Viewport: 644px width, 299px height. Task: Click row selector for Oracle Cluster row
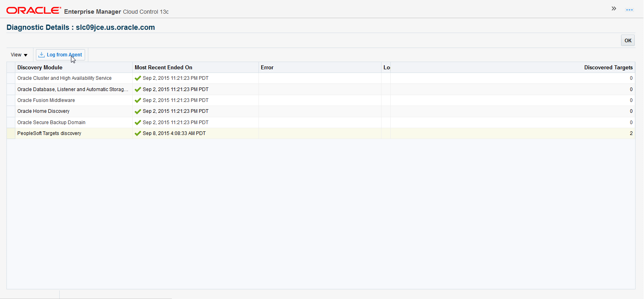click(x=11, y=78)
